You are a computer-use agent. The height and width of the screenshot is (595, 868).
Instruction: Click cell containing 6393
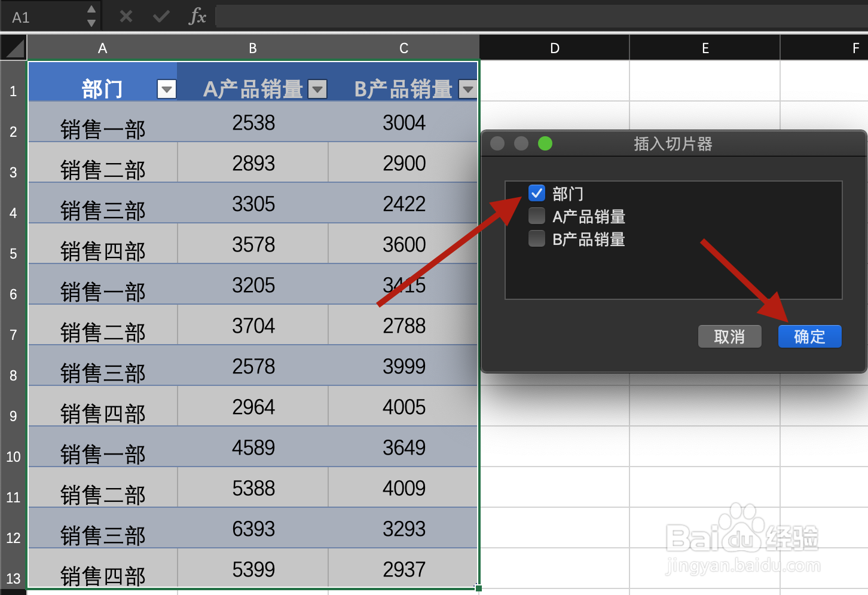tap(253, 528)
